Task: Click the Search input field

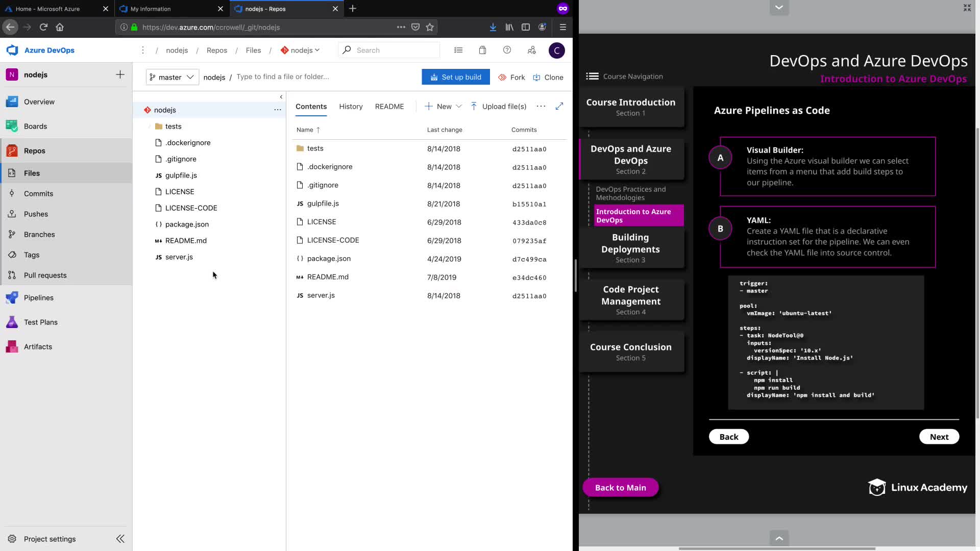Action: click(393, 50)
